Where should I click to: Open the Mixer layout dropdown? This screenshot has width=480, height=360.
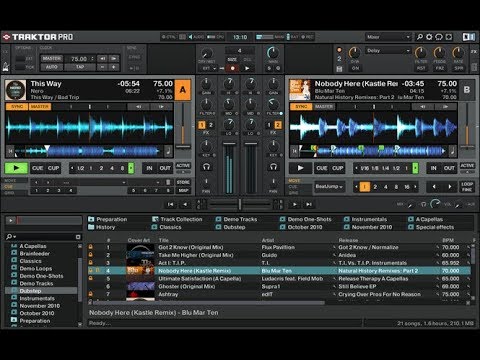pyautogui.click(x=388, y=37)
